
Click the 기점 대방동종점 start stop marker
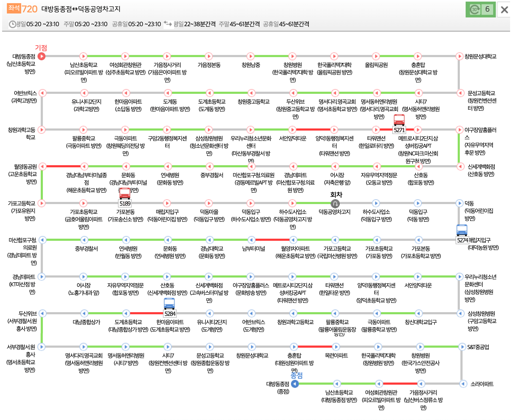(x=42, y=56)
